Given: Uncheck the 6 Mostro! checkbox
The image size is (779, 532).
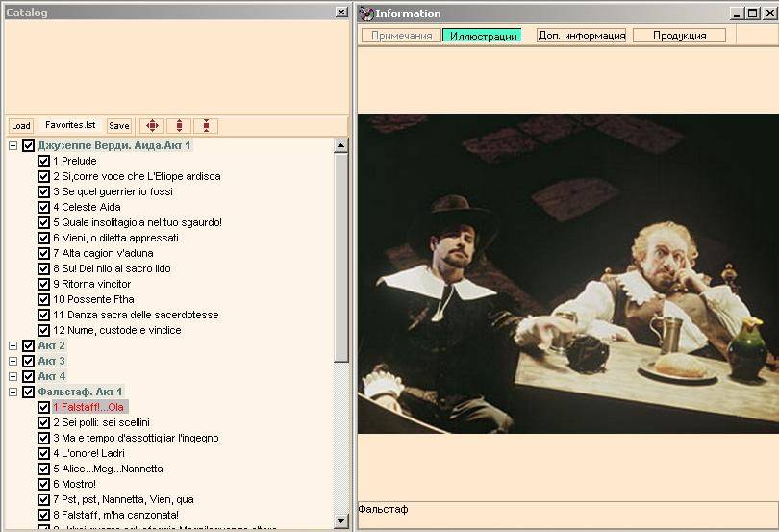Looking at the screenshot, I should point(43,484).
